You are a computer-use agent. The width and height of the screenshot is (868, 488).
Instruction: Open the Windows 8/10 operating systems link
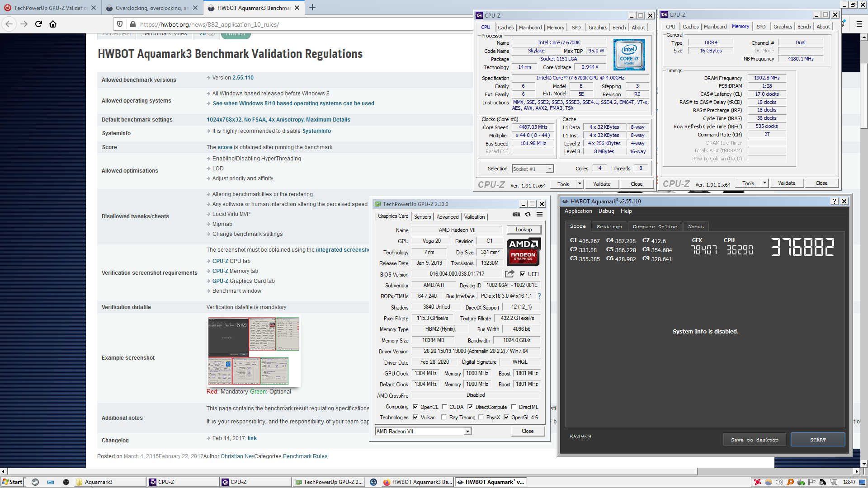tap(293, 103)
